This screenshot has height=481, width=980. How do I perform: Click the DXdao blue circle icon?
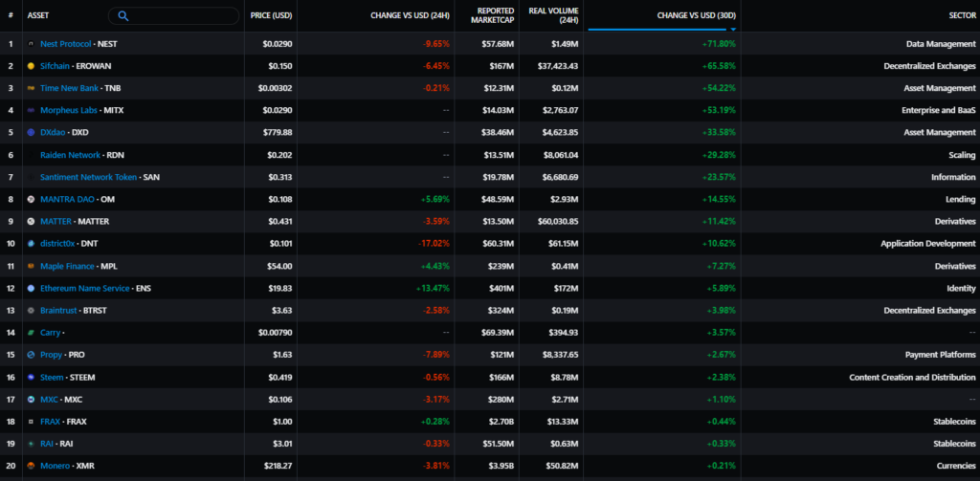pyautogui.click(x=31, y=132)
